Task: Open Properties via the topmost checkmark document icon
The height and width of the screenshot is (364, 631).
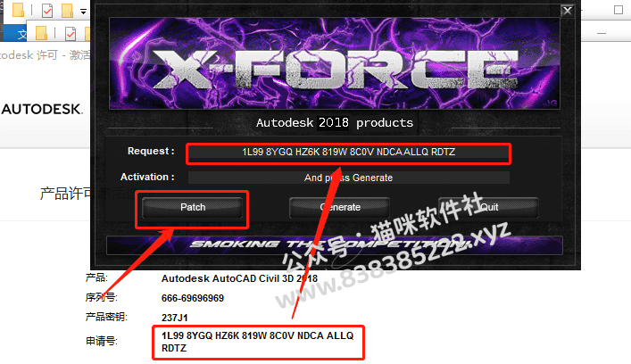Action: click(47, 10)
